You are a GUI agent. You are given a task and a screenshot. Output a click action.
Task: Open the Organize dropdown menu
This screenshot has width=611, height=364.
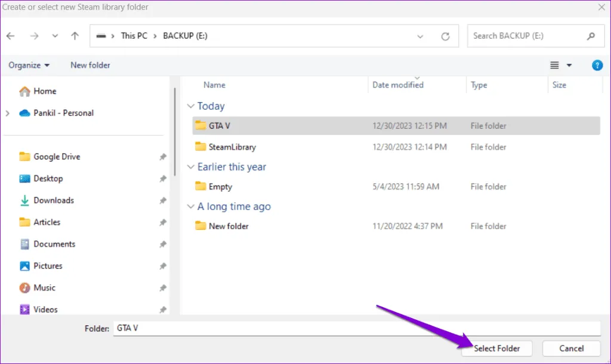pyautogui.click(x=29, y=65)
